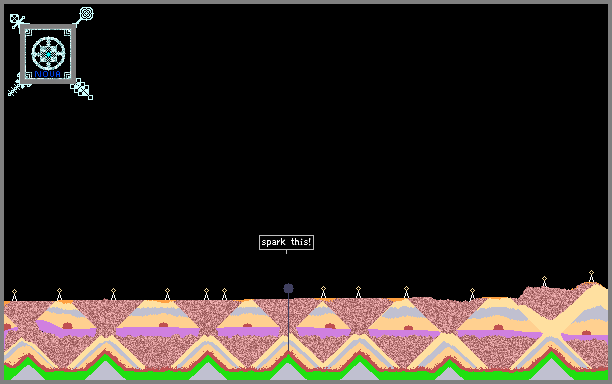Screen dimensions: 612x384
Task: Click the green peak at the pole's base
Action: [288, 359]
